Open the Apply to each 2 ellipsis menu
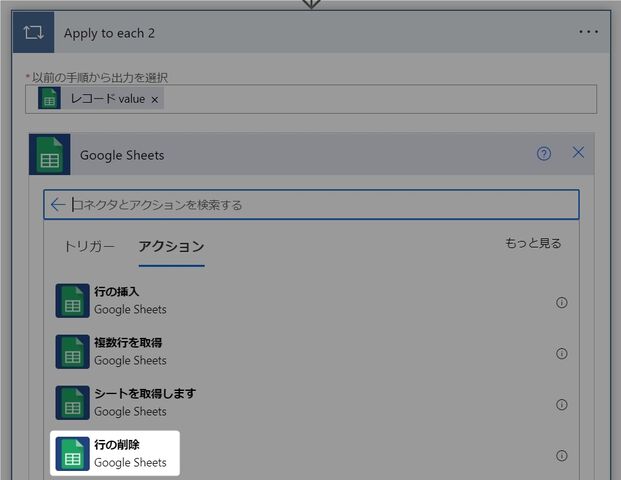The image size is (621, 480). (588, 32)
